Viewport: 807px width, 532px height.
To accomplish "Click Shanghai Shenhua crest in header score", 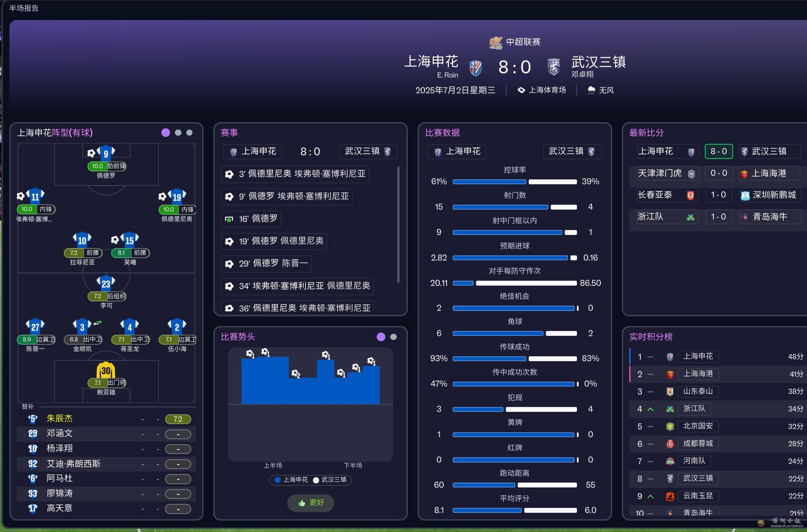I will pyautogui.click(x=475, y=68).
